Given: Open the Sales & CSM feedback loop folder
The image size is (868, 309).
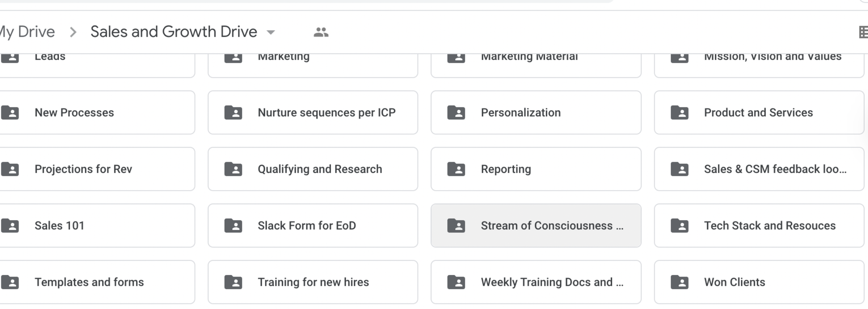Looking at the screenshot, I should pyautogui.click(x=759, y=169).
